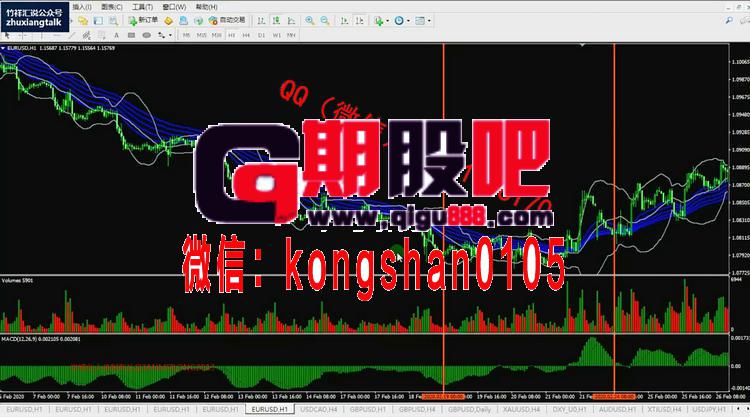The height and width of the screenshot is (417, 750).
Task: Select the Fibonacci Retracement tool
Action: (x=101, y=35)
